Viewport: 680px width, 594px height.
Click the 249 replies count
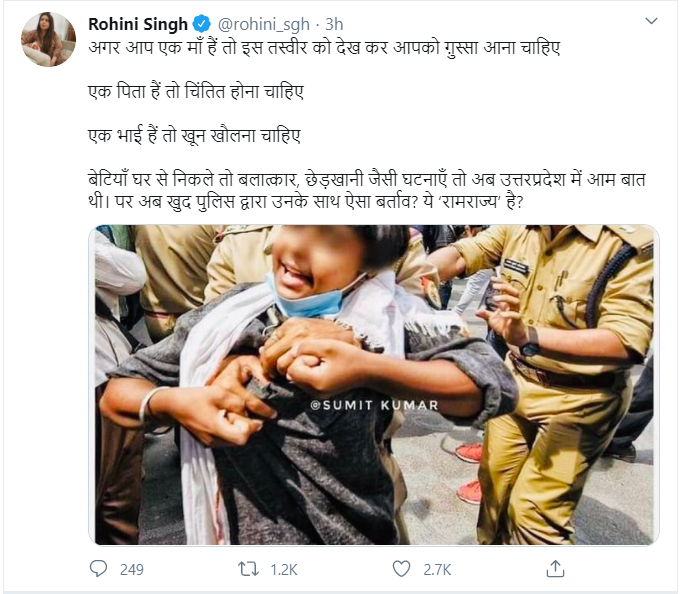[132, 570]
